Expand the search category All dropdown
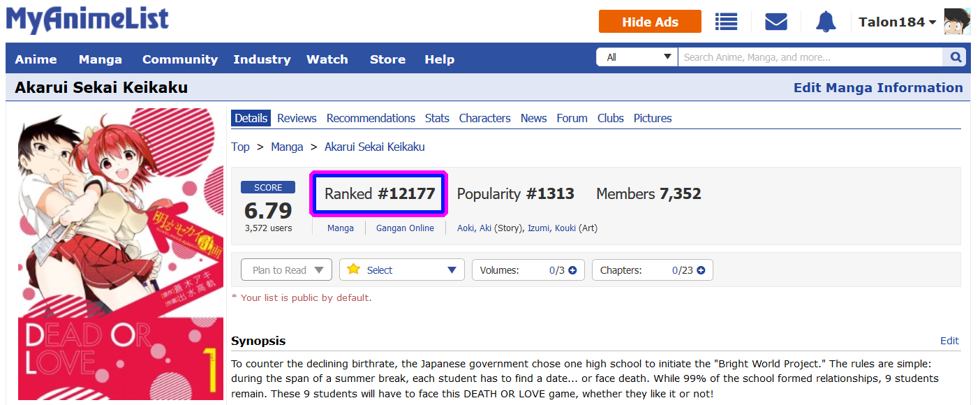This screenshot has height=405, width=980. pos(637,57)
